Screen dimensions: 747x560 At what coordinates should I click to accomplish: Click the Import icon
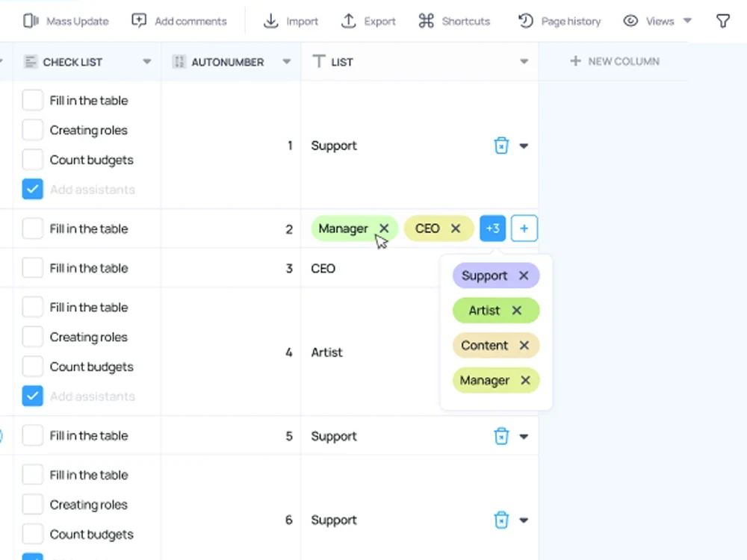coord(270,21)
